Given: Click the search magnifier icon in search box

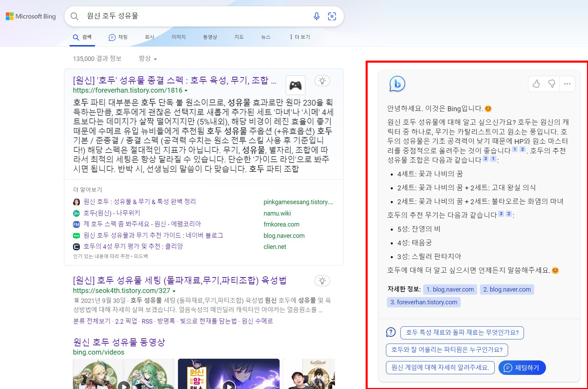Looking at the screenshot, I should coord(74,16).
